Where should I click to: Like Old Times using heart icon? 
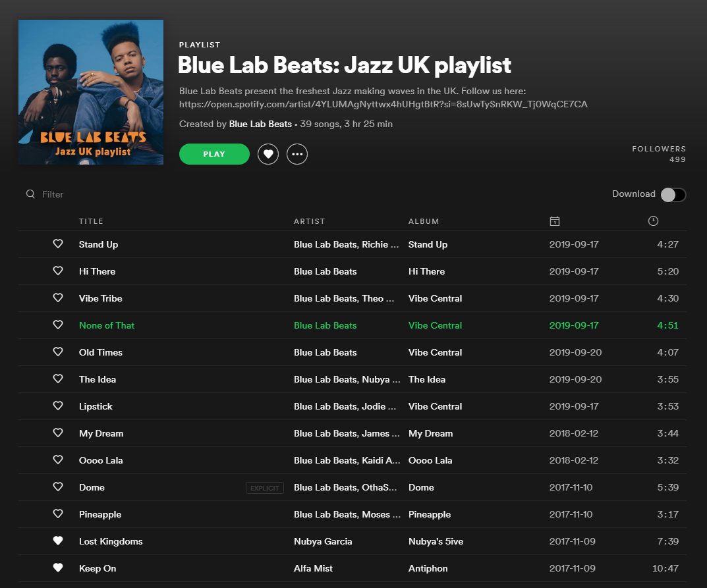(x=58, y=352)
